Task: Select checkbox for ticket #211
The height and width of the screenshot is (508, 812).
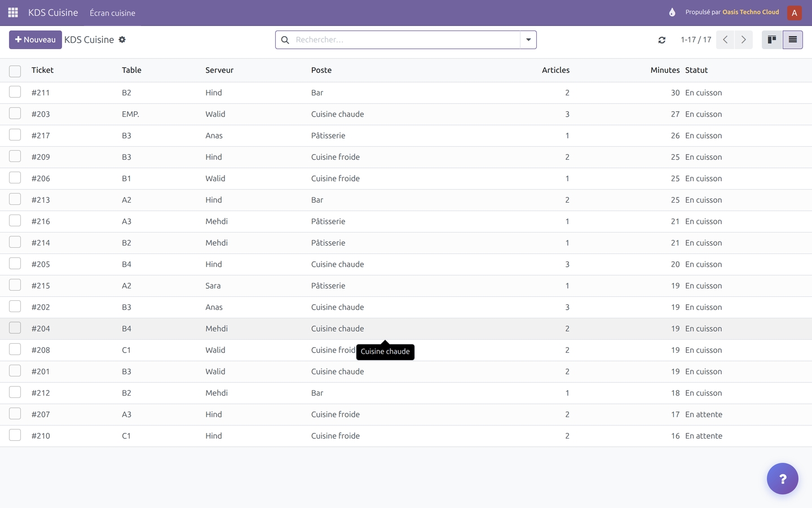Action: click(x=15, y=92)
